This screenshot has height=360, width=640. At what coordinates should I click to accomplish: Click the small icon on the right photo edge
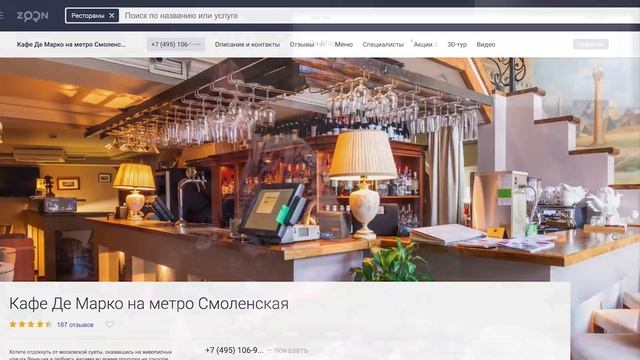[x=615, y=237]
